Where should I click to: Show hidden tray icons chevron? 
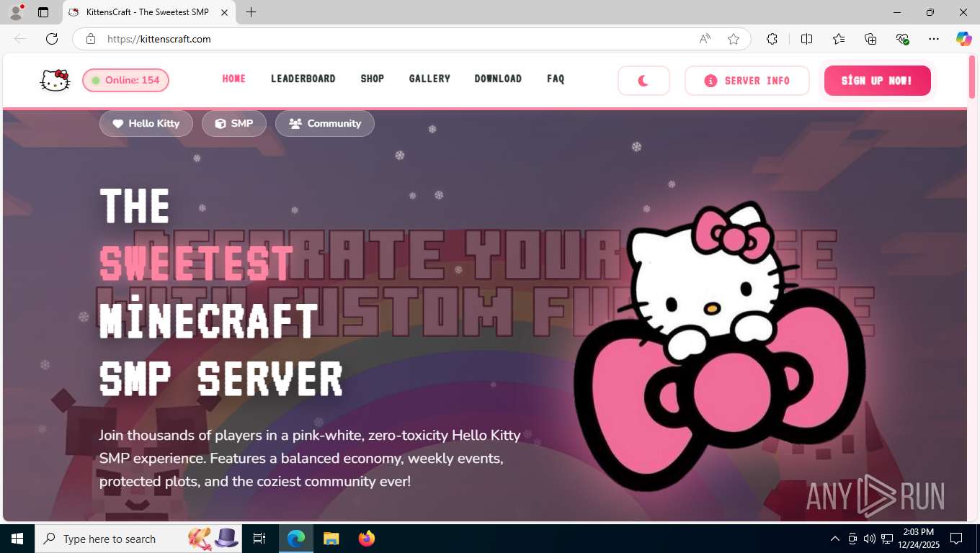tap(835, 539)
